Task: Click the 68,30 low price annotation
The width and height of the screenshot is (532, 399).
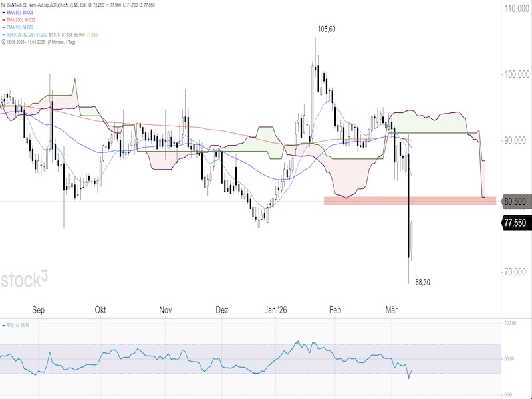Action: point(422,283)
